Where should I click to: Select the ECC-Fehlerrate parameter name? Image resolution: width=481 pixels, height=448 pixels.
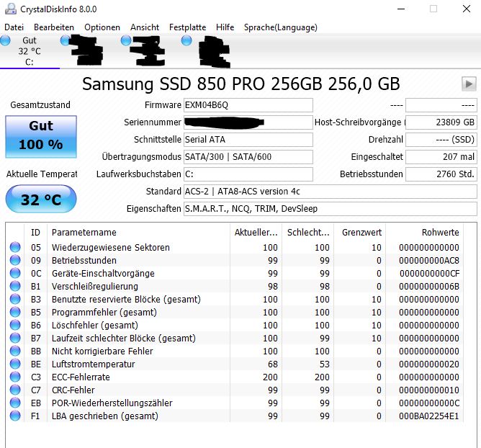click(x=81, y=377)
